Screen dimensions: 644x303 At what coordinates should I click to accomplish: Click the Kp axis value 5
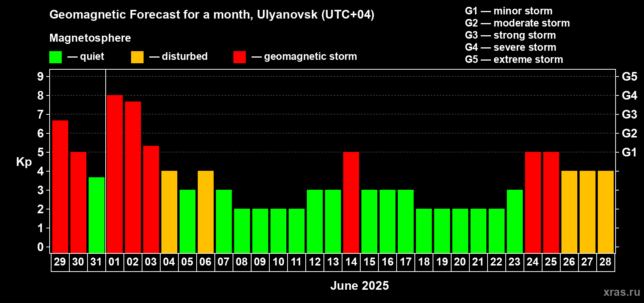coord(41,152)
